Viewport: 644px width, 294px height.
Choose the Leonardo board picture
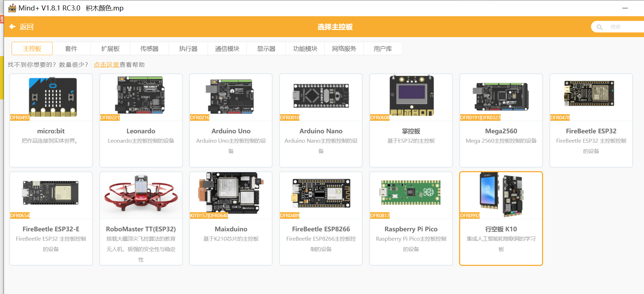(141, 96)
